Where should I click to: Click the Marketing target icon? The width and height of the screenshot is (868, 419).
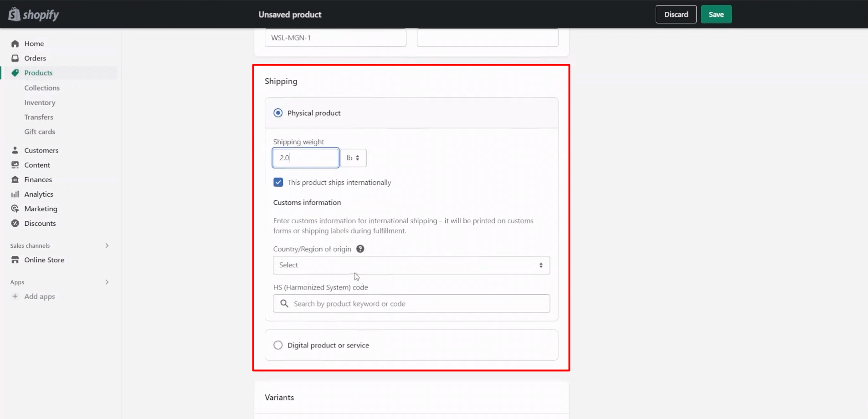(x=15, y=209)
